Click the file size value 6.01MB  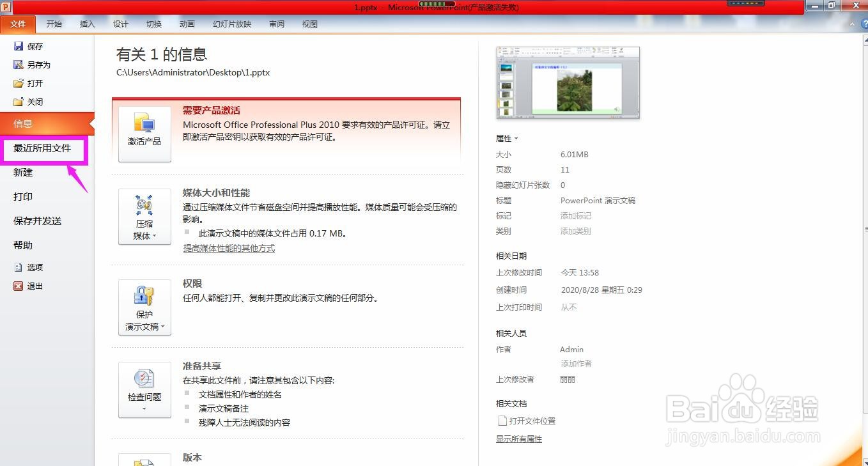tap(575, 155)
